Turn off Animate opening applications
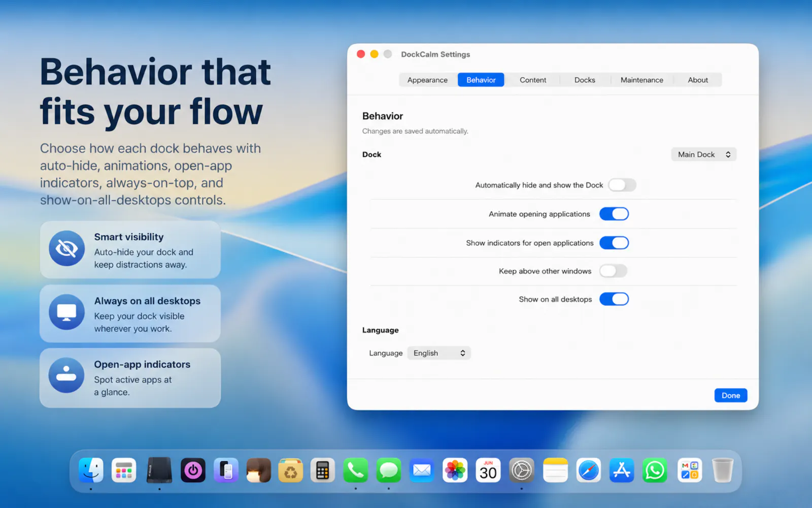The height and width of the screenshot is (508, 812). [x=614, y=214]
